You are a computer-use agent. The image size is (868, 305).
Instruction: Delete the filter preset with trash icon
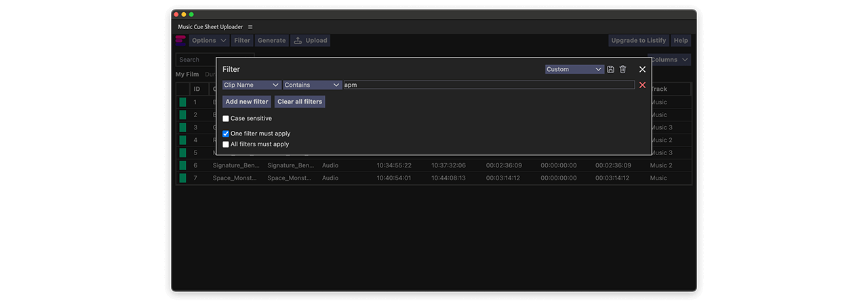click(x=623, y=69)
